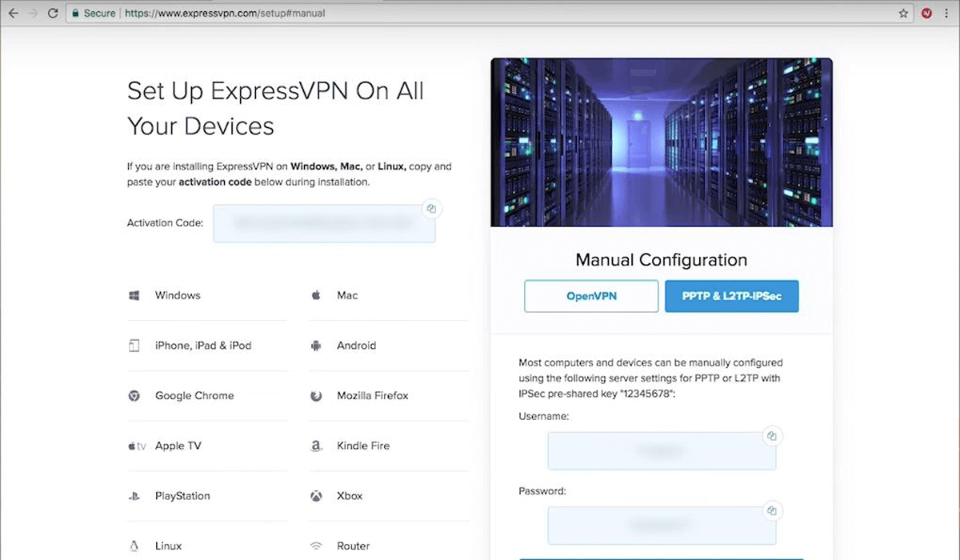The width and height of the screenshot is (960, 560).
Task: Open PlayStation setup link
Action: pos(182,496)
